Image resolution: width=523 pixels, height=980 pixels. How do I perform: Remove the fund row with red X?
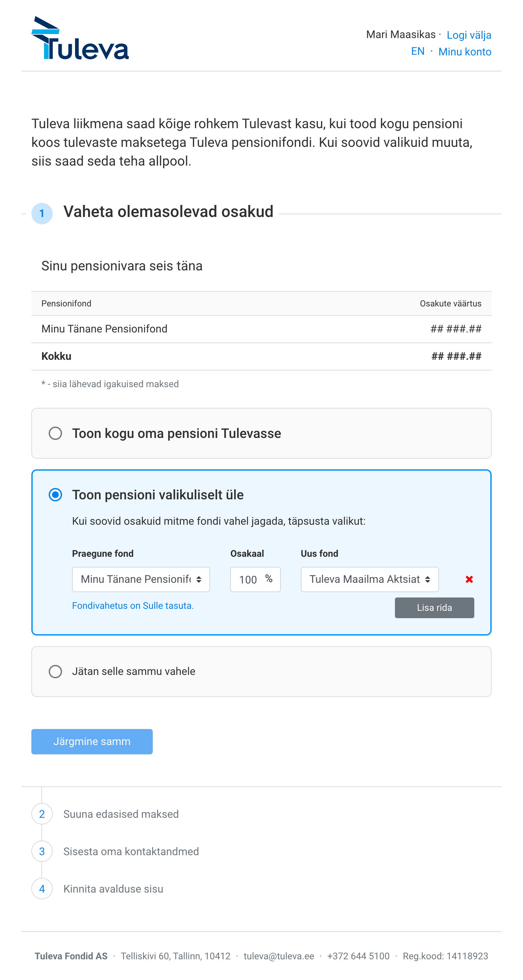pos(469,579)
